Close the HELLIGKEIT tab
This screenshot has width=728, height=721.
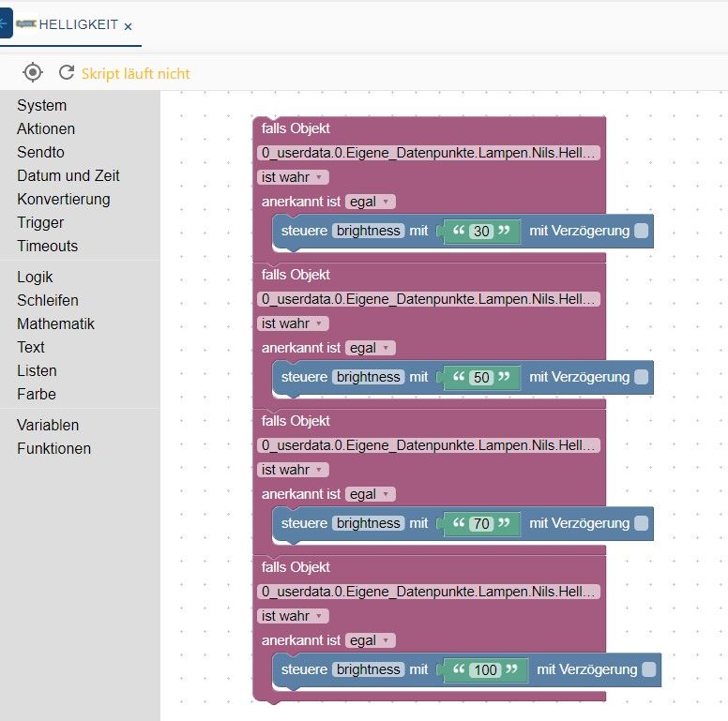point(129,26)
